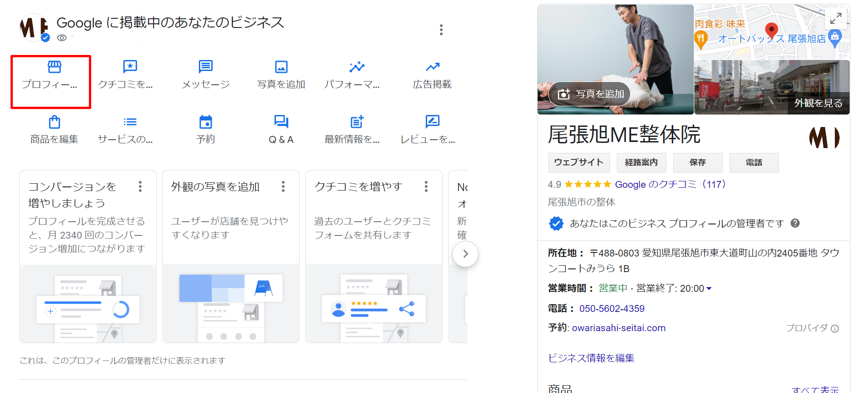The height and width of the screenshot is (393, 868).
Task: Click the クチコミを増やす card illustration
Action: click(x=374, y=304)
